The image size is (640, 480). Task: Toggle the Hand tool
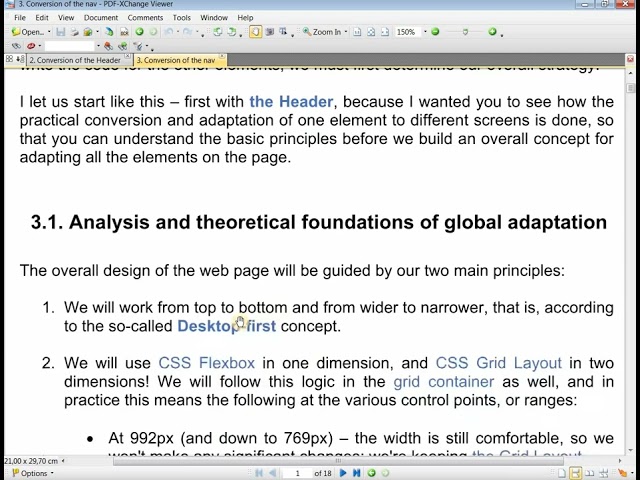click(x=256, y=32)
